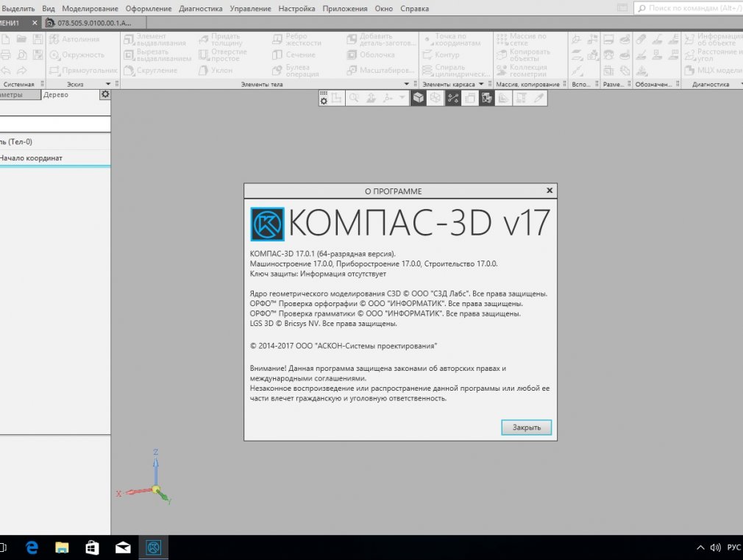Open the Окно menu
This screenshot has height=560, width=743.
pos(383,9)
